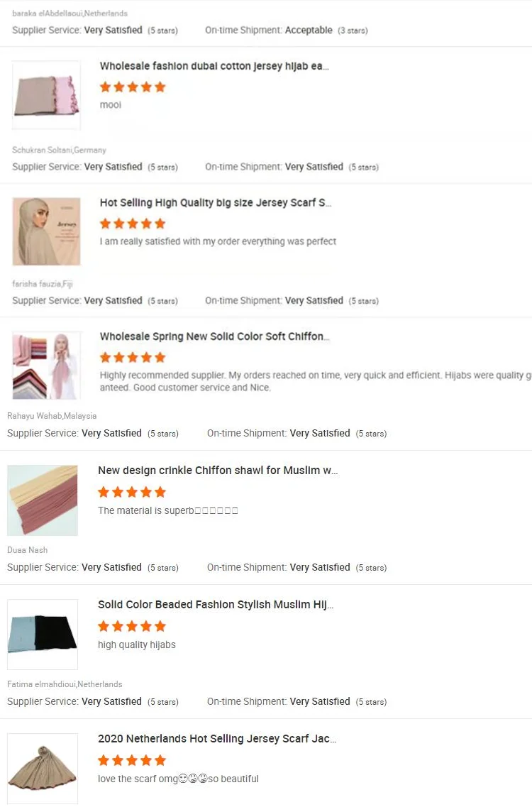Click "Wholesale Spring New Solid Color Soft Chiffon" title
The width and height of the screenshot is (532, 812).
pos(214,336)
